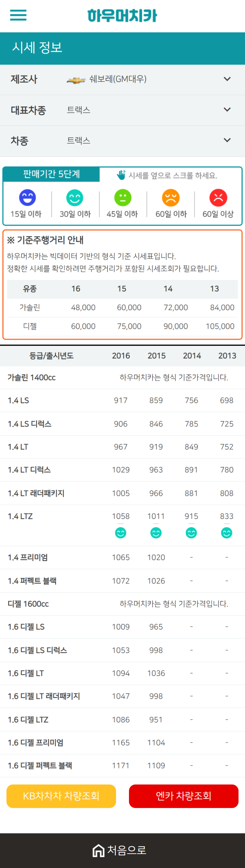Viewport: 245px width, 868px height.
Task: Click price 1104 for 디젤 프리미엄 2015
Action: 156,742
